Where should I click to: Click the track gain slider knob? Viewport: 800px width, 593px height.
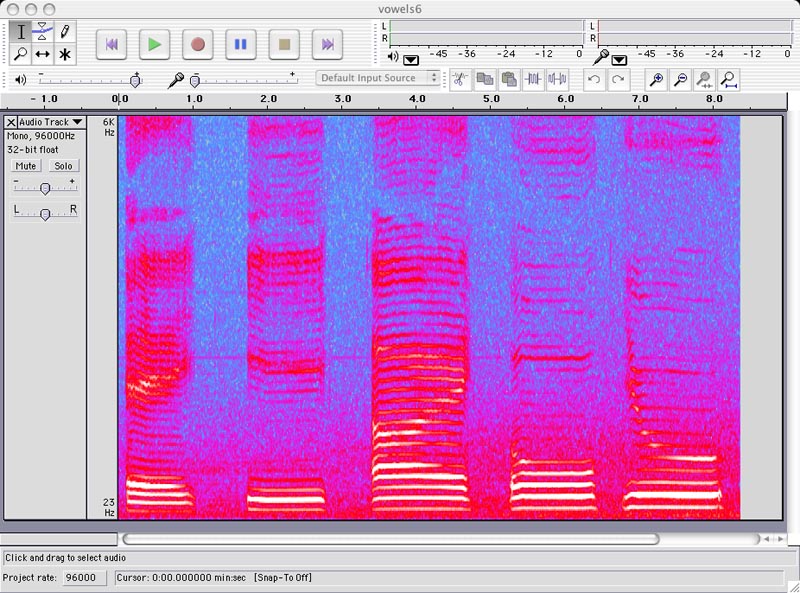pyautogui.click(x=45, y=189)
